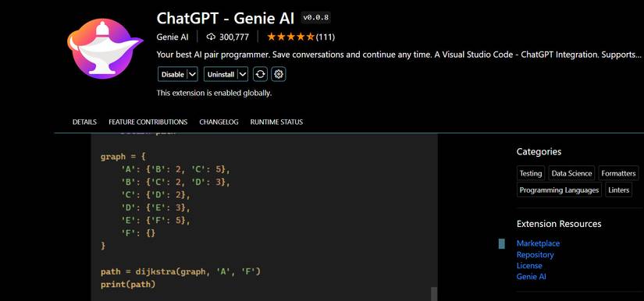Click the star rating icons
The width and height of the screenshot is (644, 301).
tap(290, 37)
